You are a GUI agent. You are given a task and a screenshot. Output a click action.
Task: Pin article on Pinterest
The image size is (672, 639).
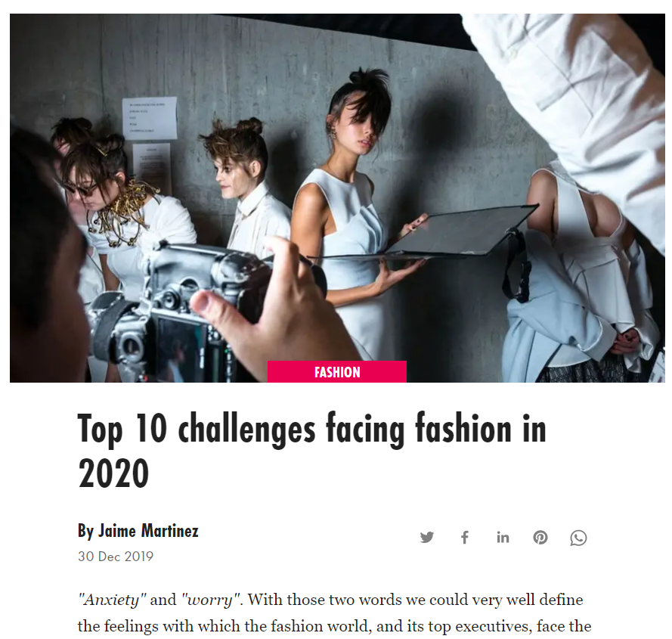[540, 538]
